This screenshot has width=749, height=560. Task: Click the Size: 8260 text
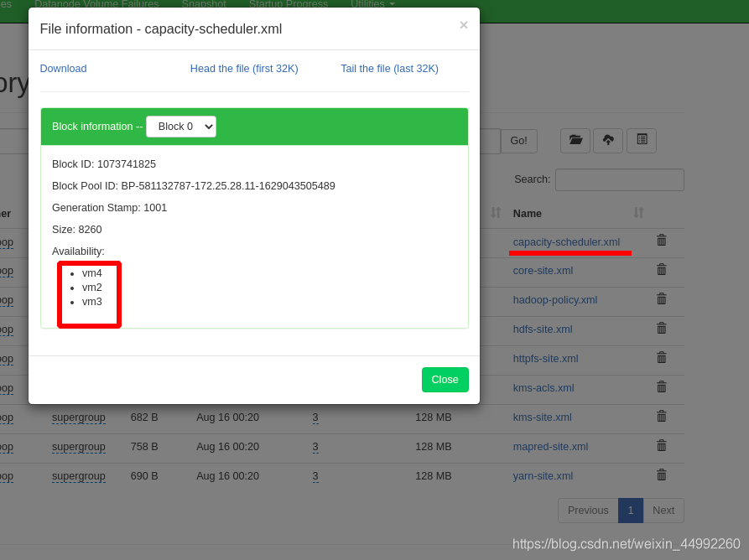point(77,230)
